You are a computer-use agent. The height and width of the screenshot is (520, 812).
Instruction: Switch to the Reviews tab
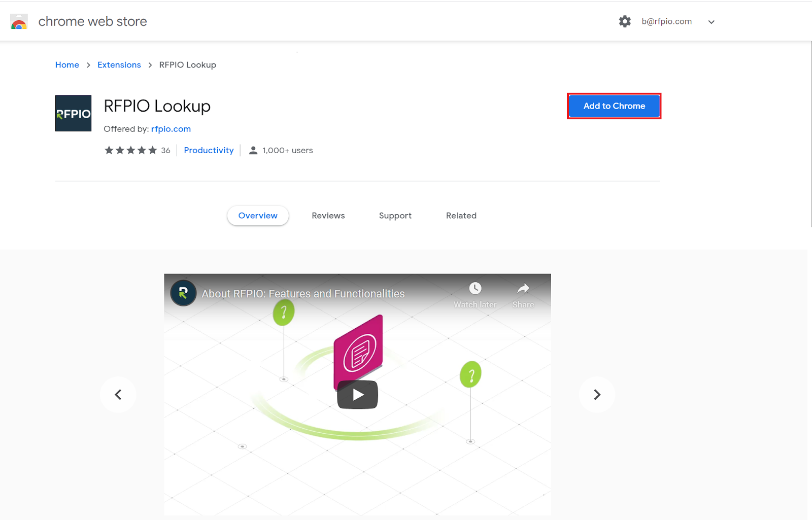click(328, 216)
